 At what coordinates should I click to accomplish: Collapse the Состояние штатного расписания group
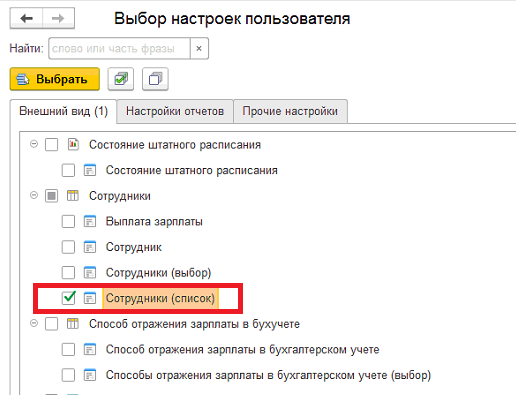34,144
